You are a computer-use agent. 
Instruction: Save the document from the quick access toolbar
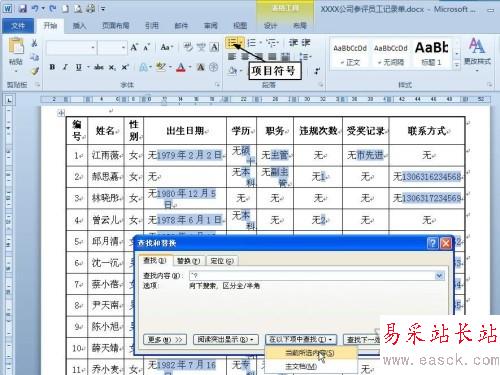pos(23,8)
